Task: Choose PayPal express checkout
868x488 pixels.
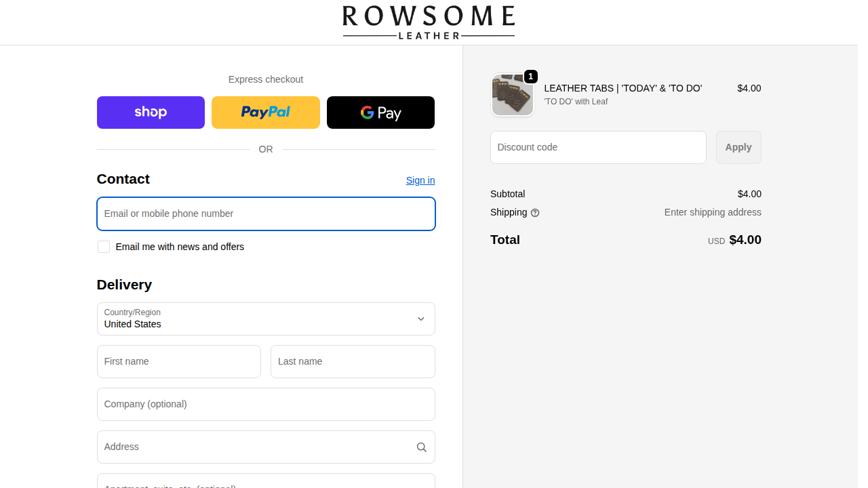Action: pos(266,113)
